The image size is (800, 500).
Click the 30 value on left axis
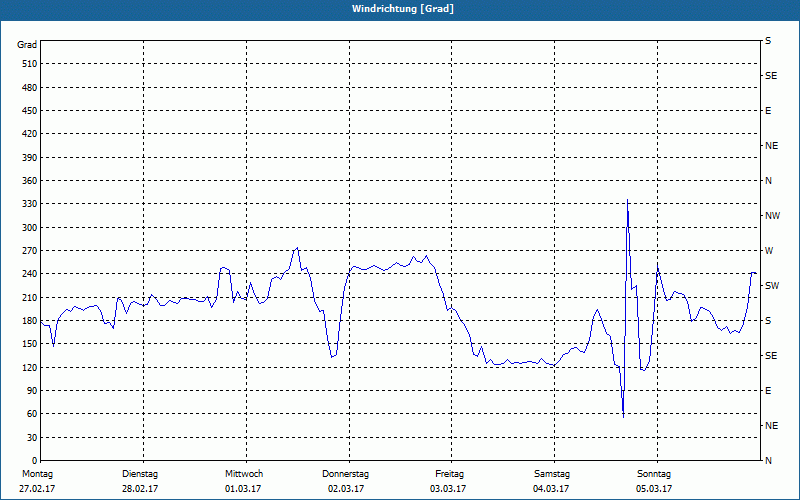[32, 438]
